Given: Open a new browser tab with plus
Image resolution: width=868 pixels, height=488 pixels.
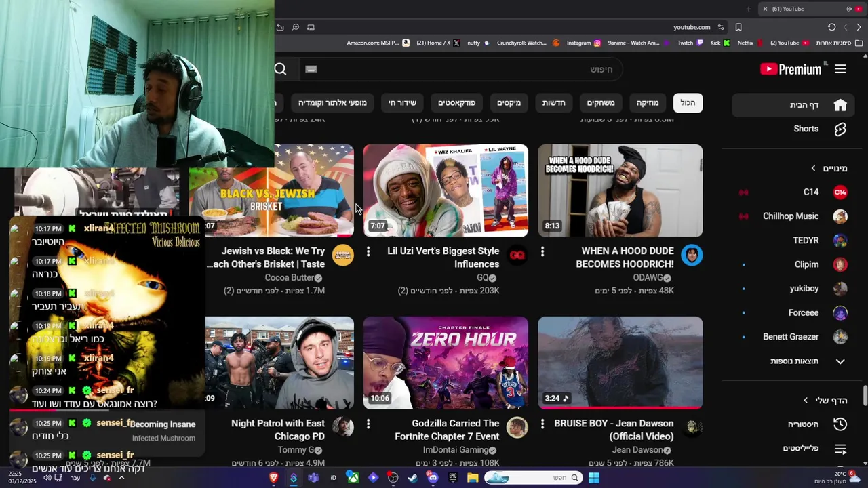Looking at the screenshot, I should coord(749,9).
